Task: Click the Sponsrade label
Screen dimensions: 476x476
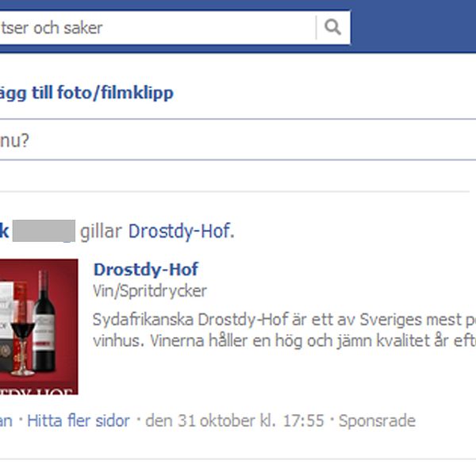Action: tap(377, 421)
